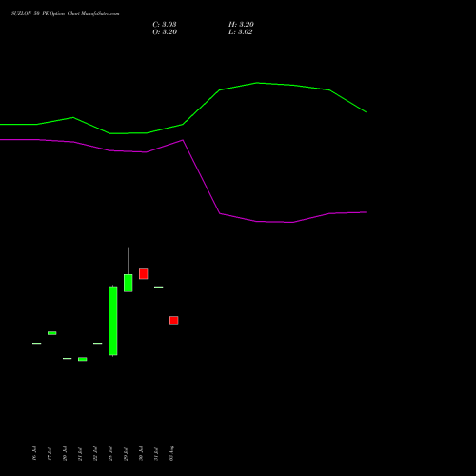Click the 31 Jul date label
Viewport: 476px width, 476px height.
coord(156,453)
